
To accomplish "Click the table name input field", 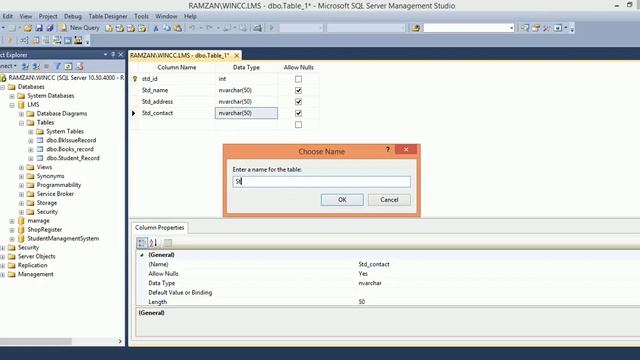I will point(322,182).
